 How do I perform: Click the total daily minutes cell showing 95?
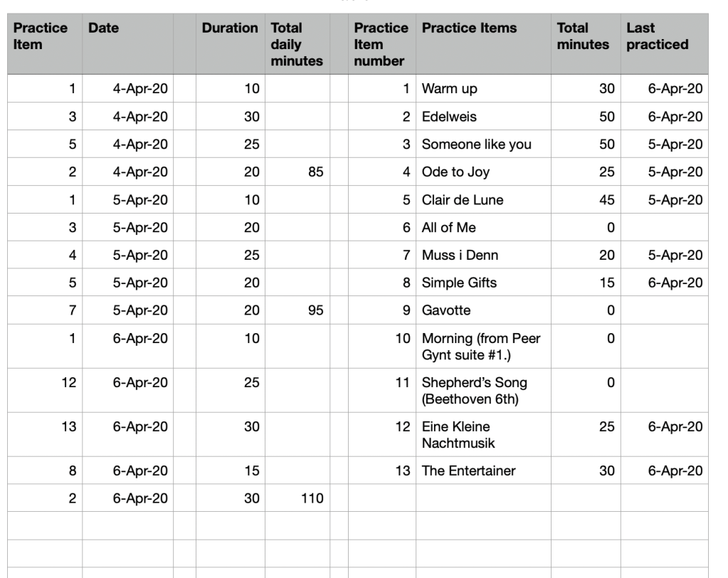297,311
